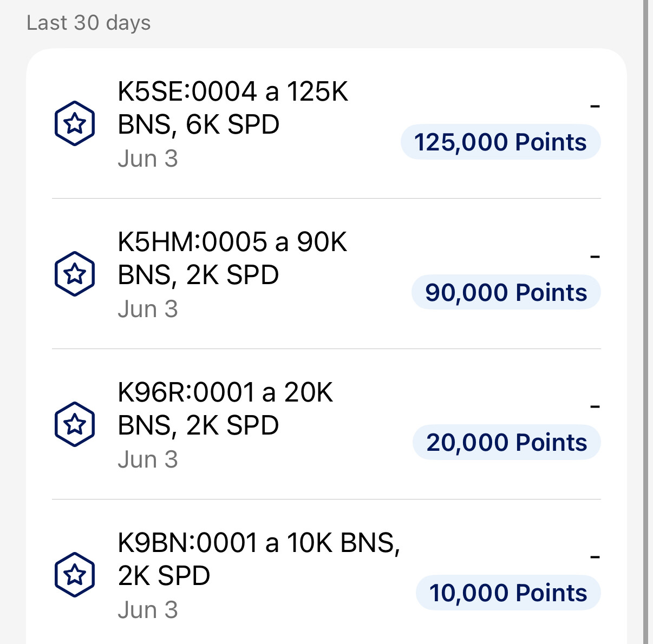653x644 pixels.
Task: Click star badge icon beside K5HM:0005 entry
Action: (75, 274)
